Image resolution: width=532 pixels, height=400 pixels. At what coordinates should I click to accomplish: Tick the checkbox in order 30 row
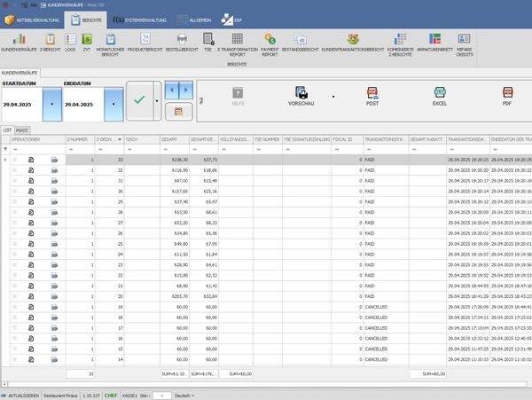click(x=14, y=191)
